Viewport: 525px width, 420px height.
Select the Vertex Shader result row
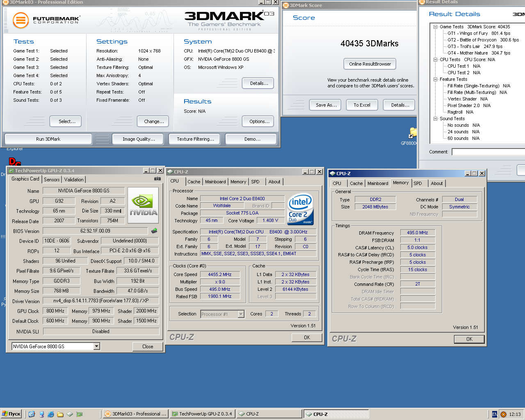coord(468,99)
